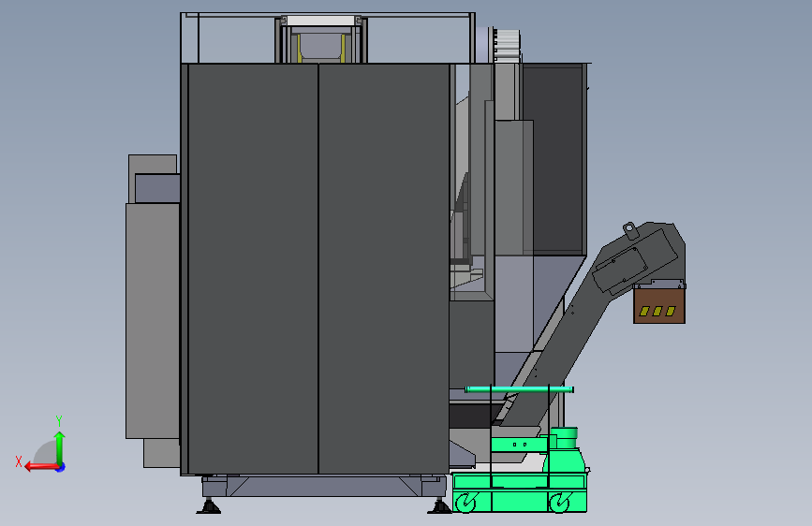Click the 'X' label of the triad
812x526 pixels.
tap(19, 461)
